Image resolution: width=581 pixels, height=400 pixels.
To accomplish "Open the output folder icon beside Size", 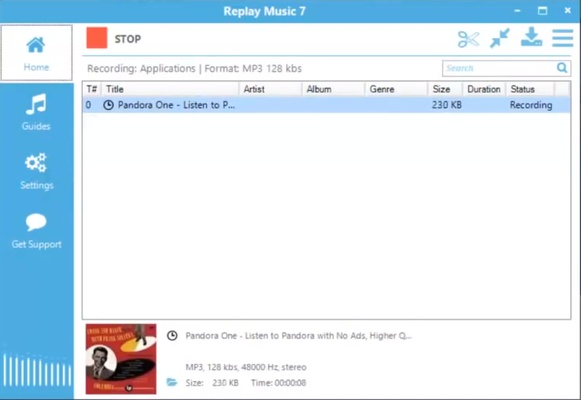I will (x=172, y=382).
